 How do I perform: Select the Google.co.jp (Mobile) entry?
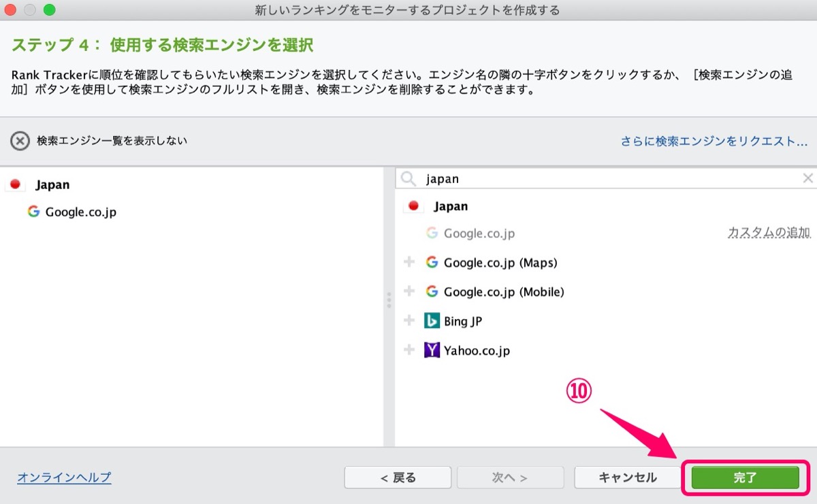click(x=504, y=292)
